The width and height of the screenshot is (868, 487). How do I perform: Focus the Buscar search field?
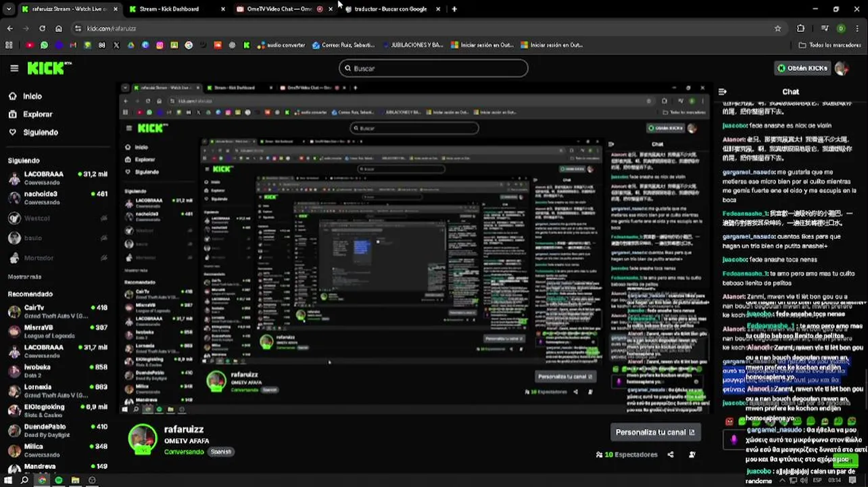click(x=433, y=68)
